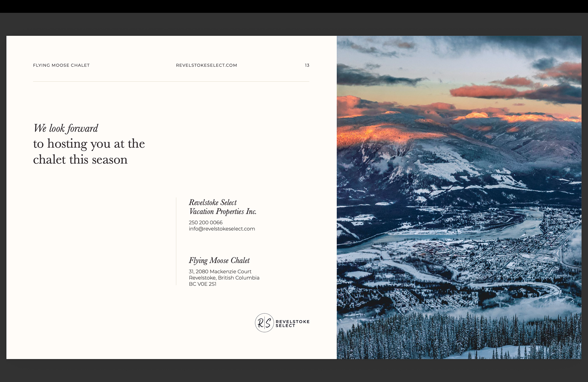Click page number 13 in the header
588x382 pixels.
[x=307, y=65]
